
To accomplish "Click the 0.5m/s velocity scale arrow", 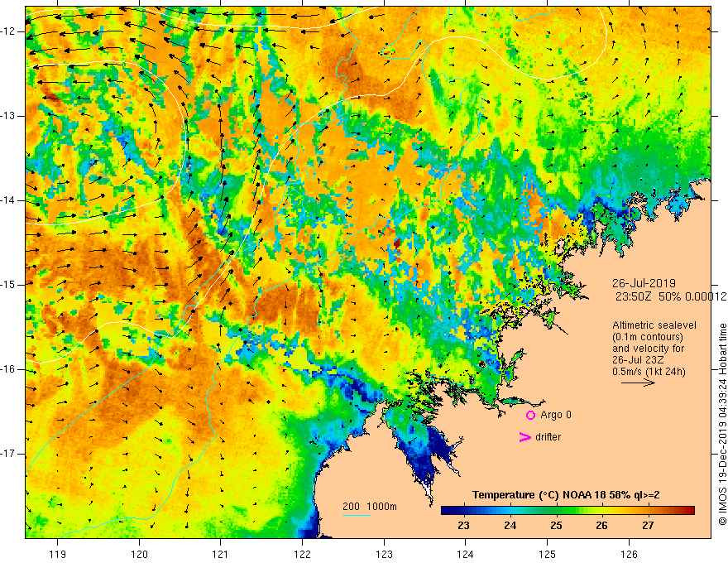I will point(638,383).
